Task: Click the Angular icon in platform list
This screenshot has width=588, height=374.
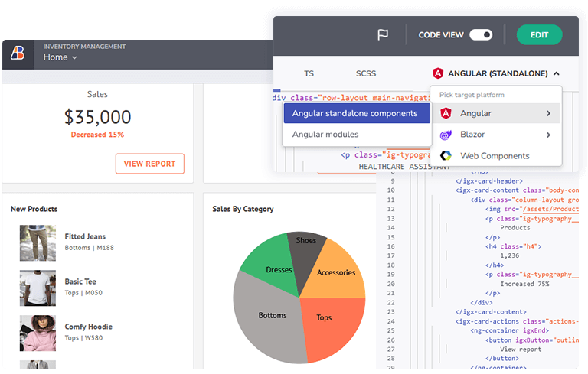Action: click(446, 113)
